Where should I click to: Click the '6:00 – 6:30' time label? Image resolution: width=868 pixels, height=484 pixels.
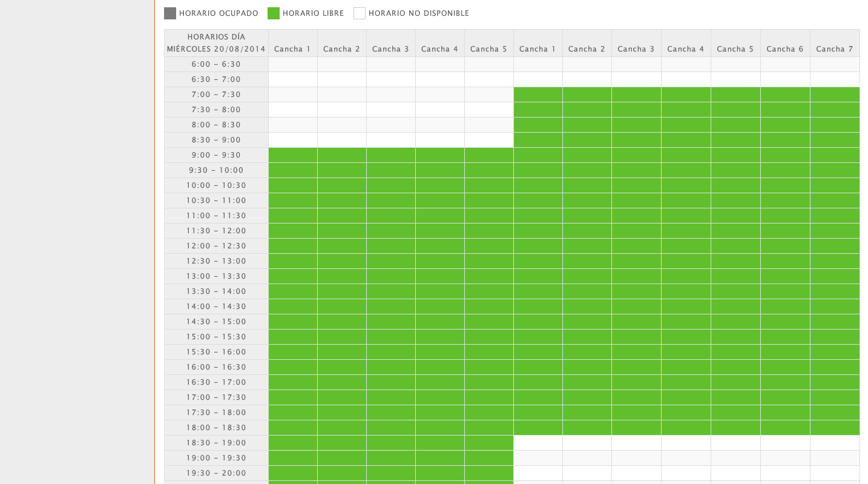216,64
